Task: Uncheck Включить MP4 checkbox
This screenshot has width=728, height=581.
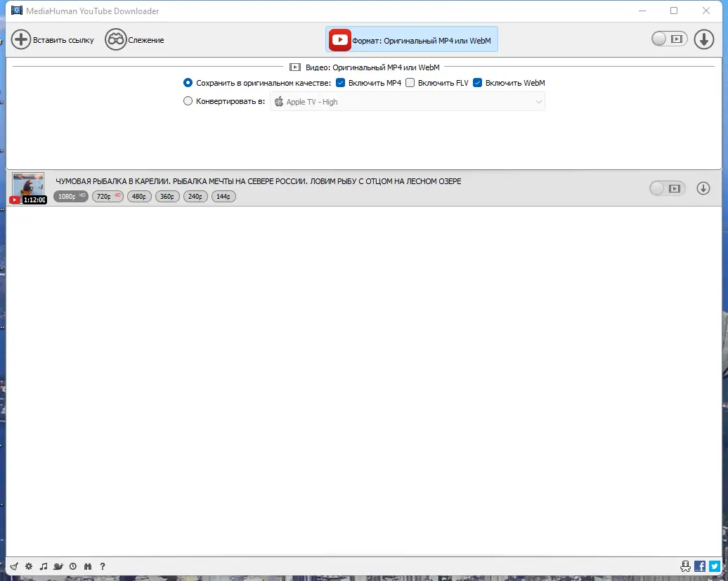Action: pyautogui.click(x=340, y=83)
